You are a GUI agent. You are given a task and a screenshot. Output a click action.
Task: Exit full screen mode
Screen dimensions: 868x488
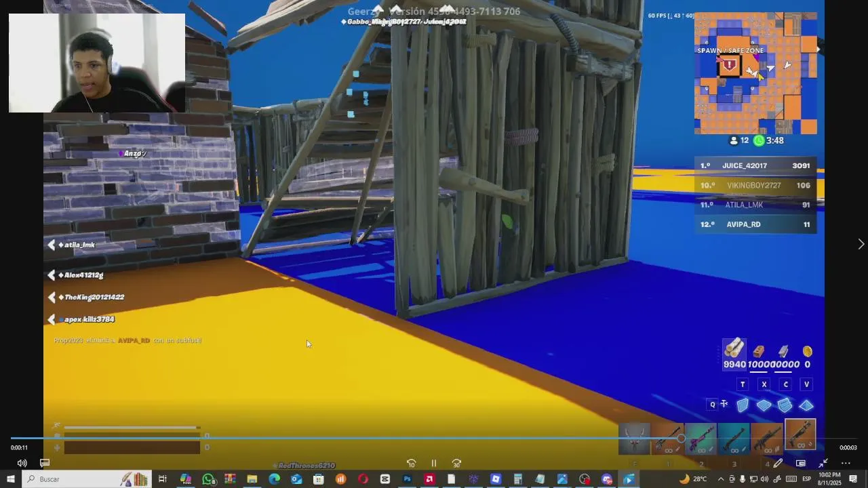tap(823, 463)
